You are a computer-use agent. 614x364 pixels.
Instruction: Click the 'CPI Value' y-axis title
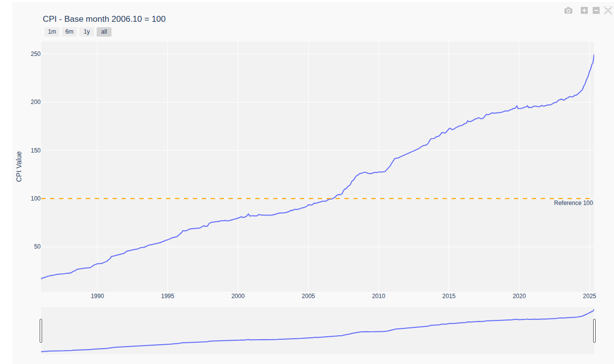[19, 166]
